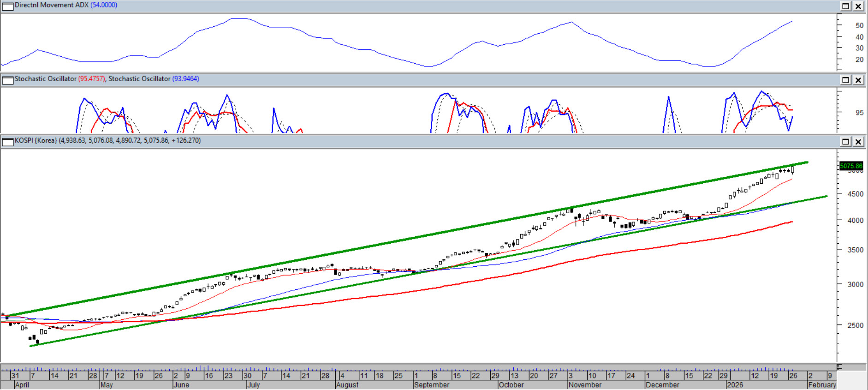
Task: Click the November label on the date axis
Action: (x=585, y=385)
